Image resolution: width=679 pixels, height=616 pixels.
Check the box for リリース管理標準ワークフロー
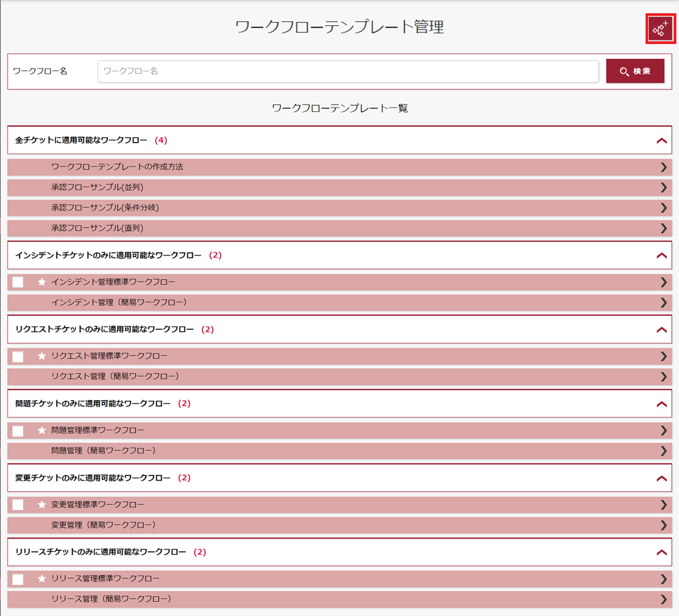[x=18, y=579]
